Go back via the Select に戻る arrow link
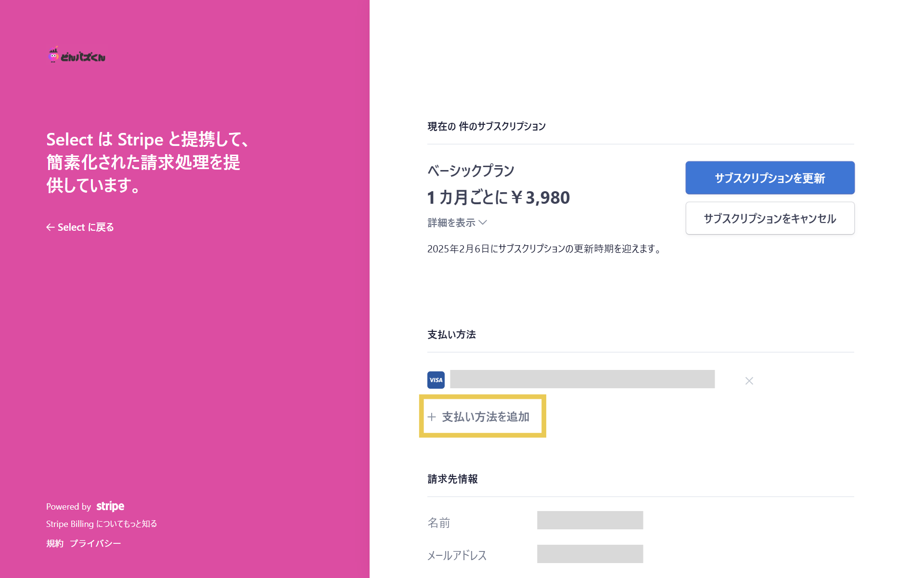 tap(80, 227)
